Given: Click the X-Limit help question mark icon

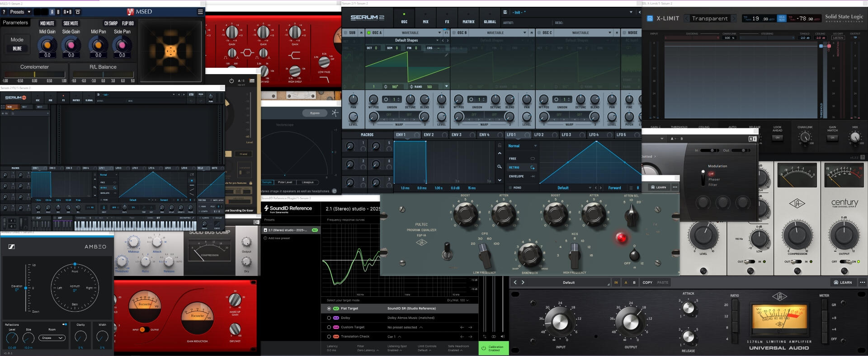Looking at the screenshot, I should [x=863, y=157].
